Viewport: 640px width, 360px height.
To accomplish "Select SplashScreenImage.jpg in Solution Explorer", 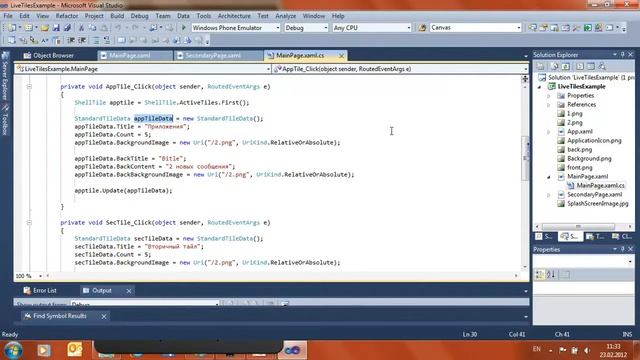I will click(598, 204).
